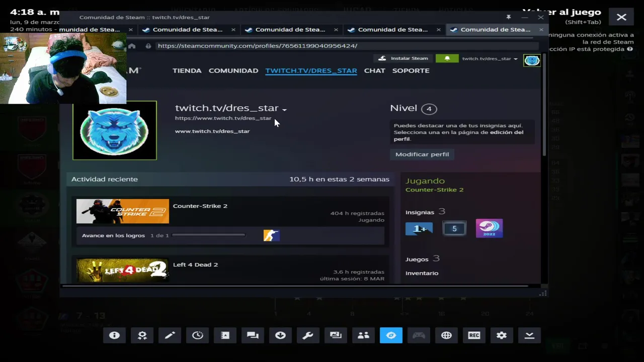Open the friends list people icon
Image resolution: width=644 pixels, height=362 pixels.
tap(363, 335)
